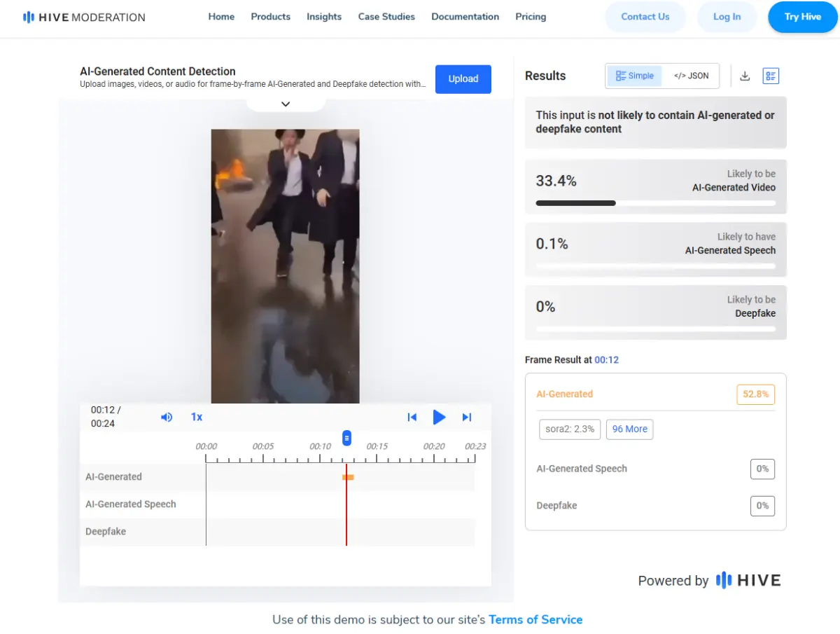Open the Products menu
This screenshot has height=634, width=840.
pos(270,17)
